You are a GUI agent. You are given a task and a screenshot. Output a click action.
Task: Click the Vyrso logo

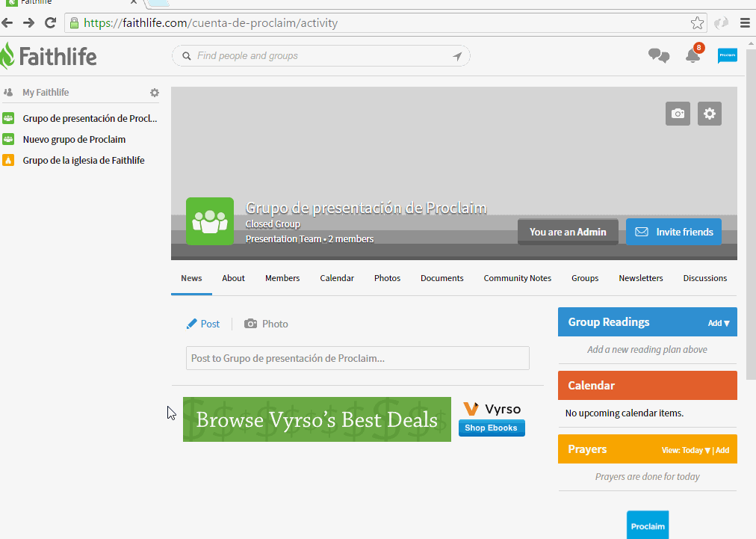(x=492, y=409)
